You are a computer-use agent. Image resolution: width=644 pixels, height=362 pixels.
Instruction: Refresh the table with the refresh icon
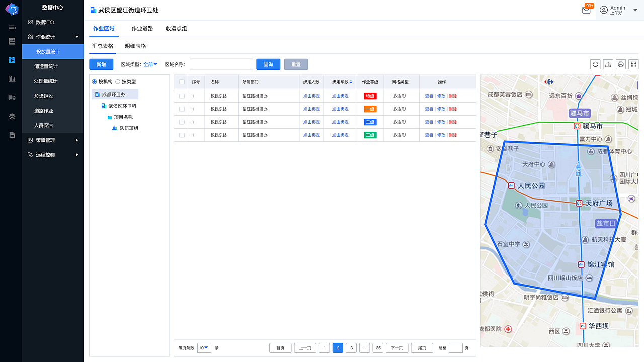pos(596,64)
